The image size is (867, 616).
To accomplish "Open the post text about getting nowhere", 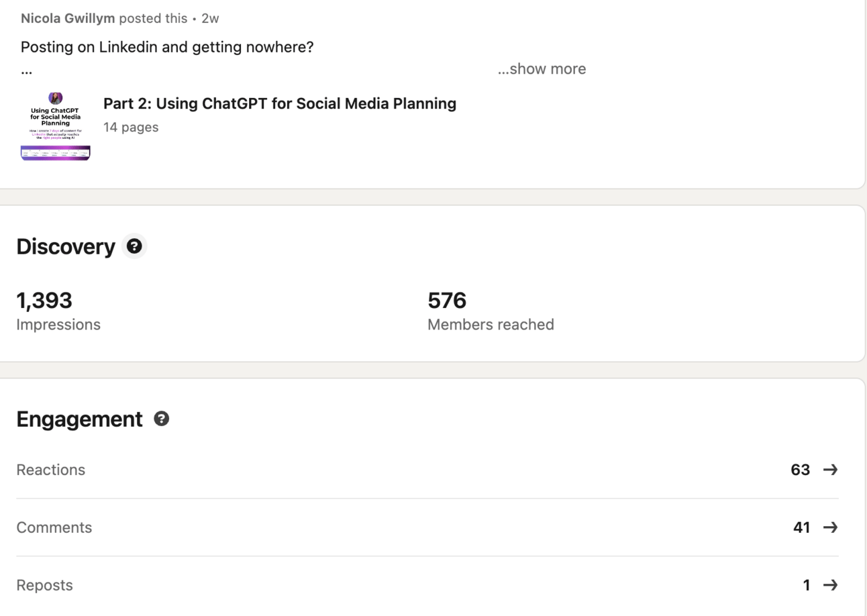I will tap(167, 47).
